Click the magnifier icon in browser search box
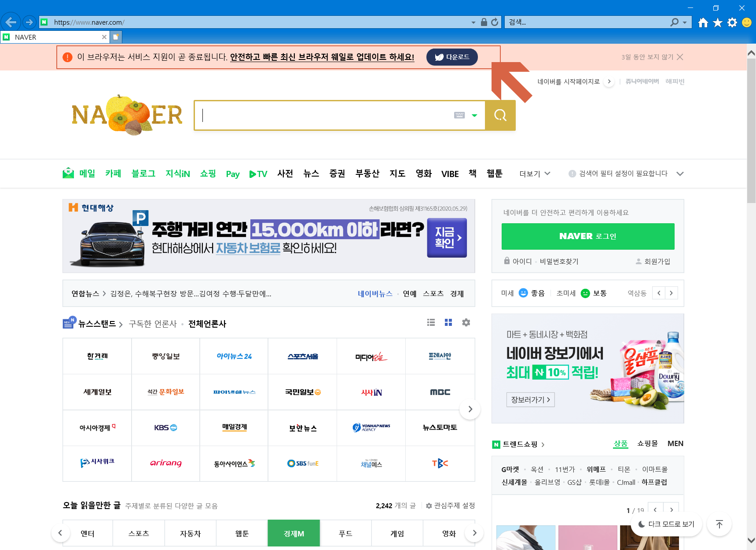 tap(675, 22)
